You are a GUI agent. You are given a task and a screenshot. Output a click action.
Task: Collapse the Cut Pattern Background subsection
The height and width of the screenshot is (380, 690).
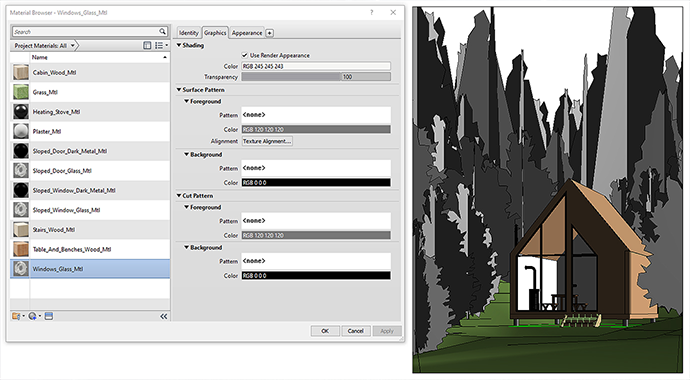tap(187, 247)
